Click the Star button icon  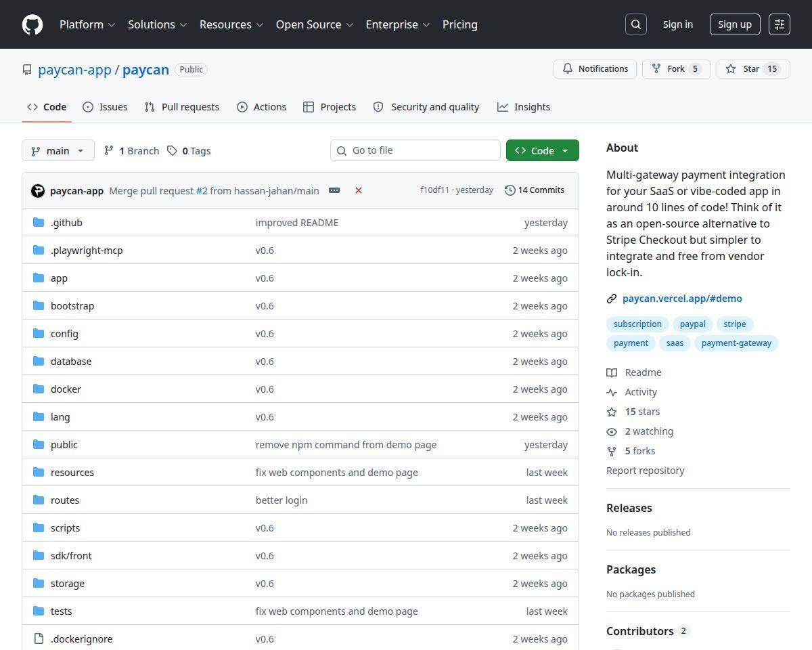[x=731, y=69]
